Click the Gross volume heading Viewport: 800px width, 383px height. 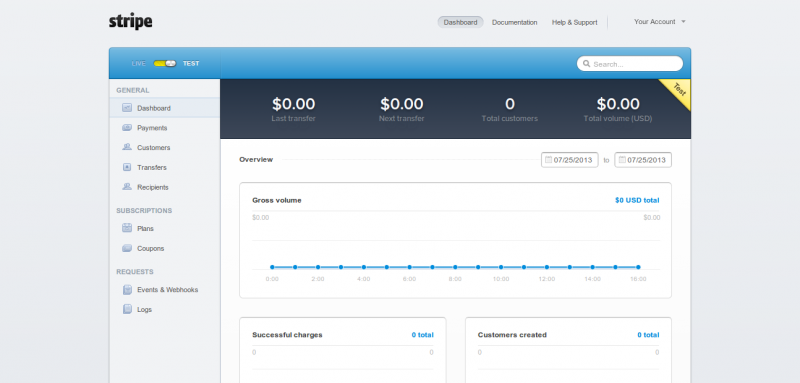[x=277, y=200]
